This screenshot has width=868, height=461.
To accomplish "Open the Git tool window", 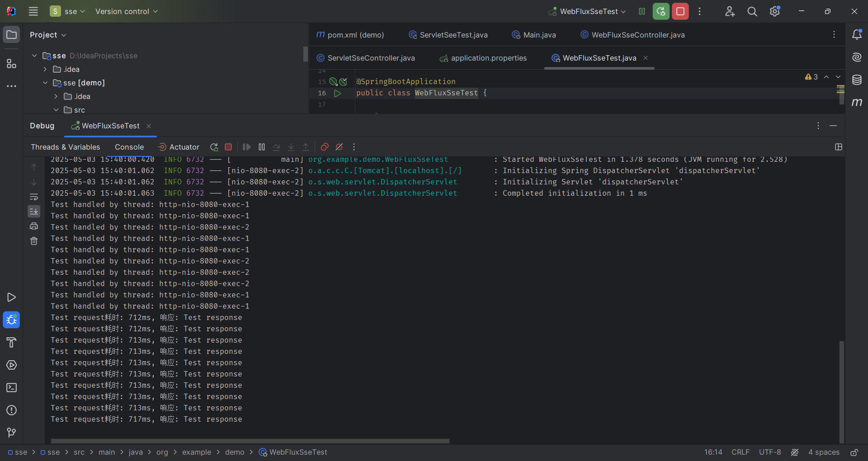I will coord(12,433).
